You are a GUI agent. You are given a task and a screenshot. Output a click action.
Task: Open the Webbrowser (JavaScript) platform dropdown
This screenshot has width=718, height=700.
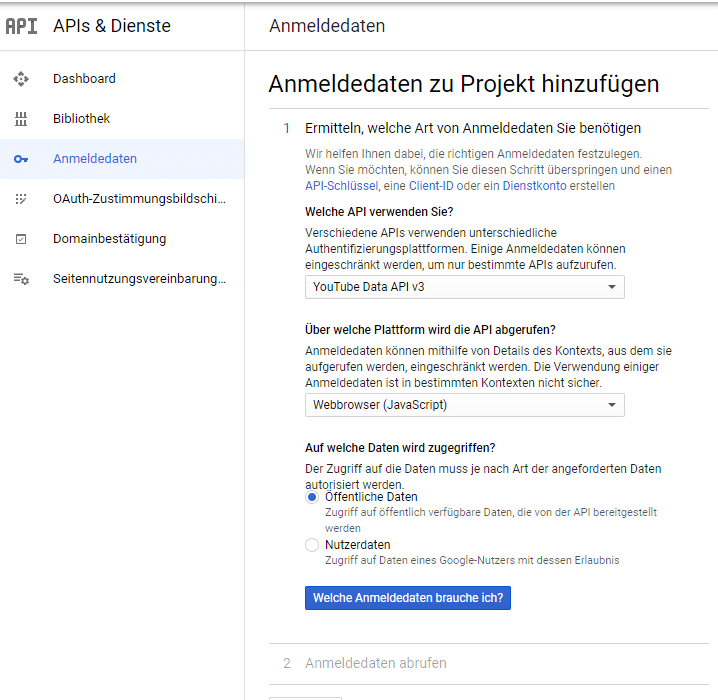pyautogui.click(x=465, y=405)
